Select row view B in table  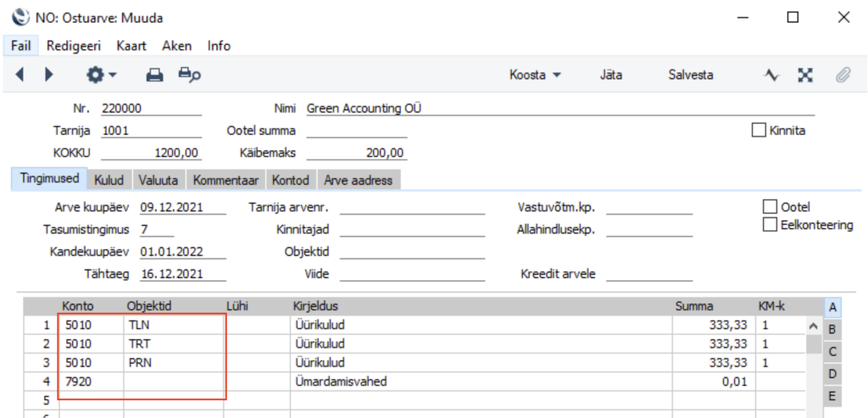(832, 329)
